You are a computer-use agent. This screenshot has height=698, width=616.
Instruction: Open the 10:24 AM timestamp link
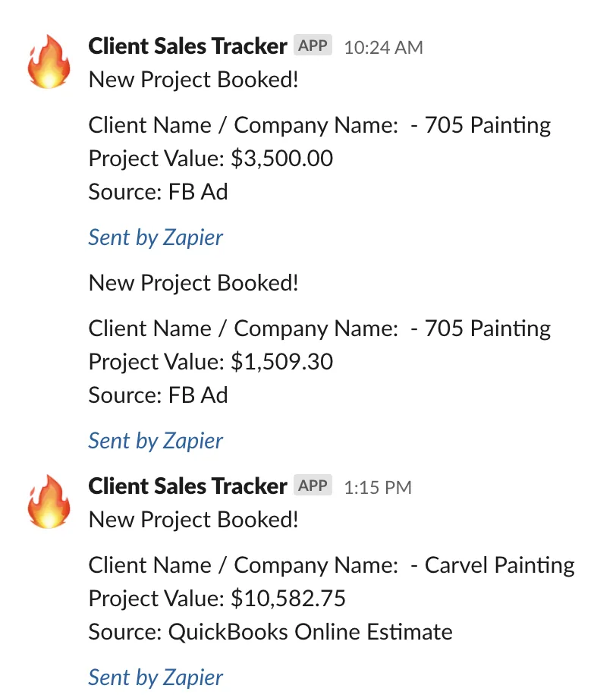pos(383,47)
